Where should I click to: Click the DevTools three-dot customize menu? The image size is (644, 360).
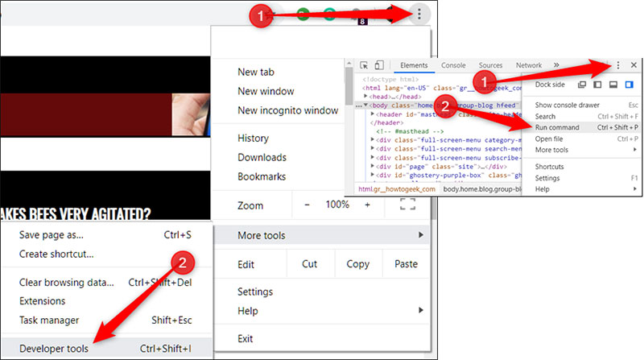[617, 65]
